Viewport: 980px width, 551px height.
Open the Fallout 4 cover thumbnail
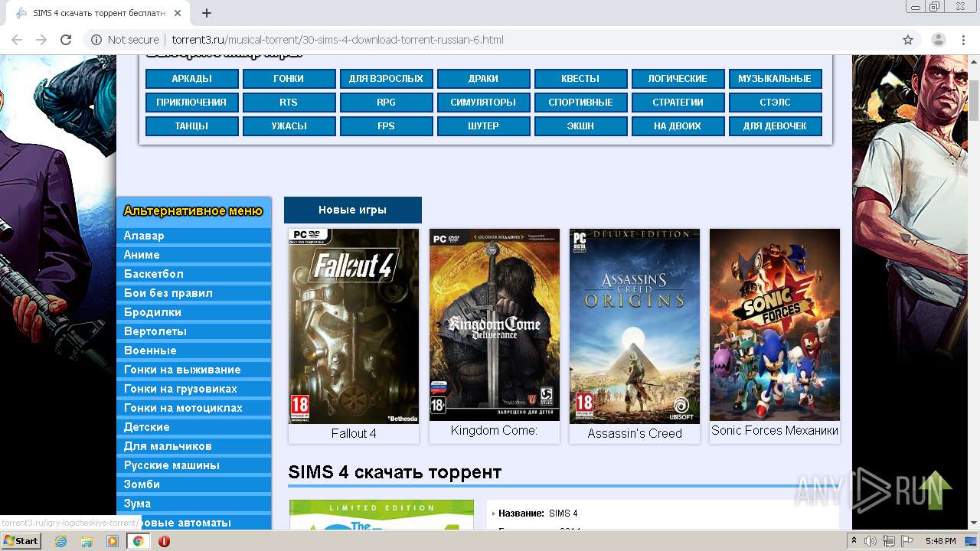pos(354,326)
